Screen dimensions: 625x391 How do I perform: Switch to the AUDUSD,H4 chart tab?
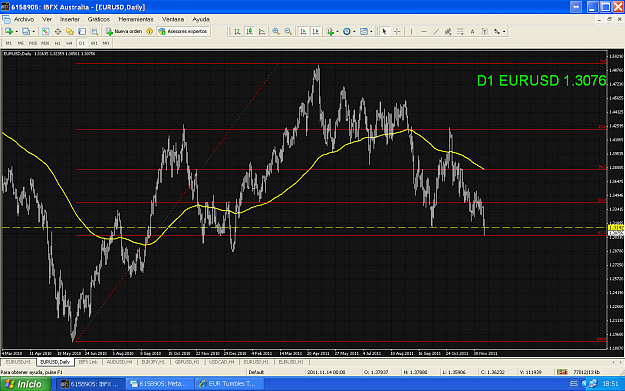pos(120,362)
